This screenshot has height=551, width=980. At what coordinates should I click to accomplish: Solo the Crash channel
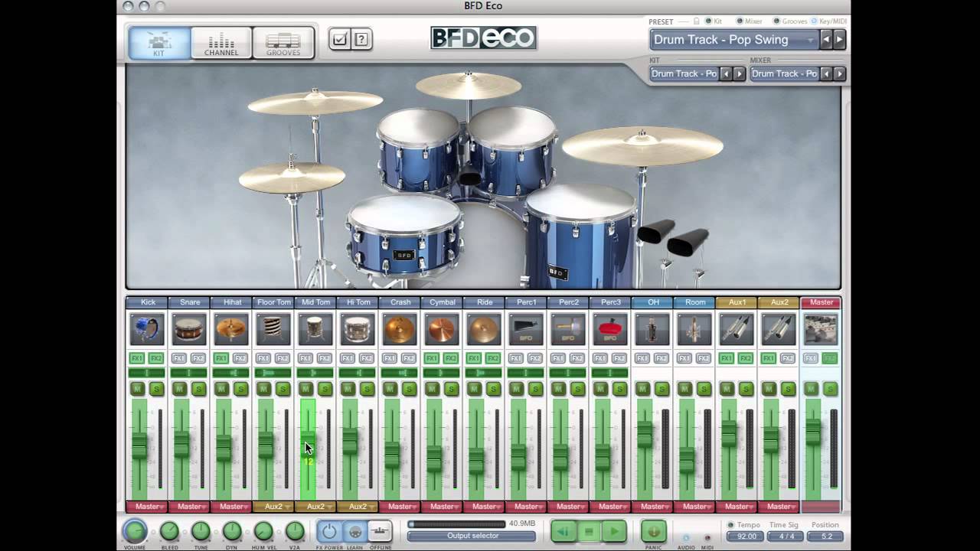pyautogui.click(x=409, y=389)
